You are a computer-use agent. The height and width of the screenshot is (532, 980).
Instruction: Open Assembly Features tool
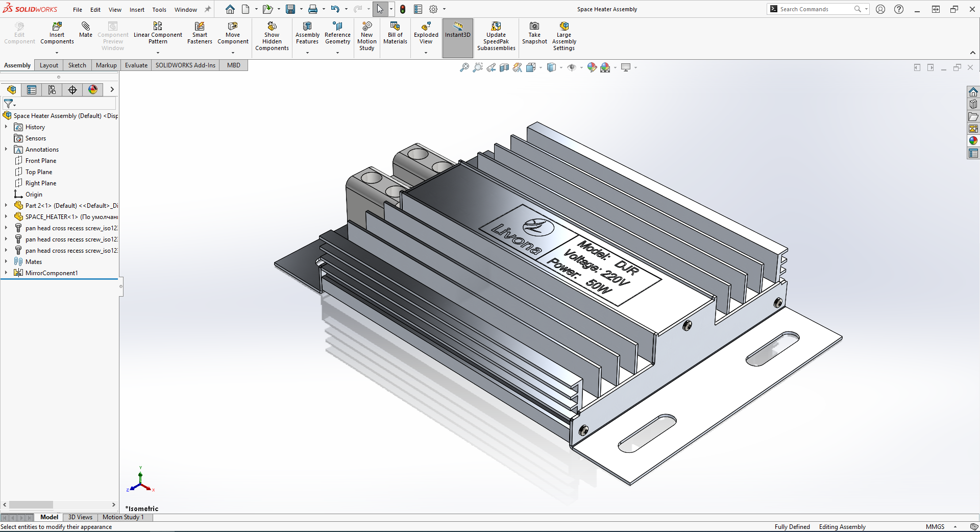click(307, 33)
